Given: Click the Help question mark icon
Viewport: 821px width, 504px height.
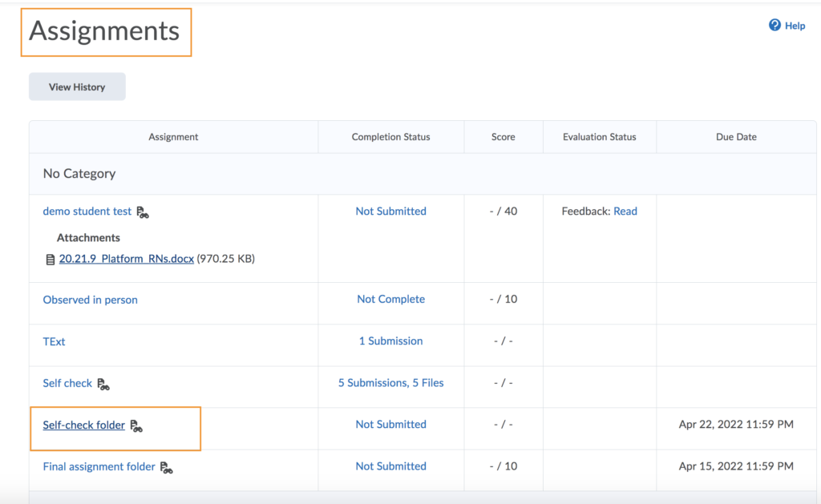Looking at the screenshot, I should pos(774,26).
